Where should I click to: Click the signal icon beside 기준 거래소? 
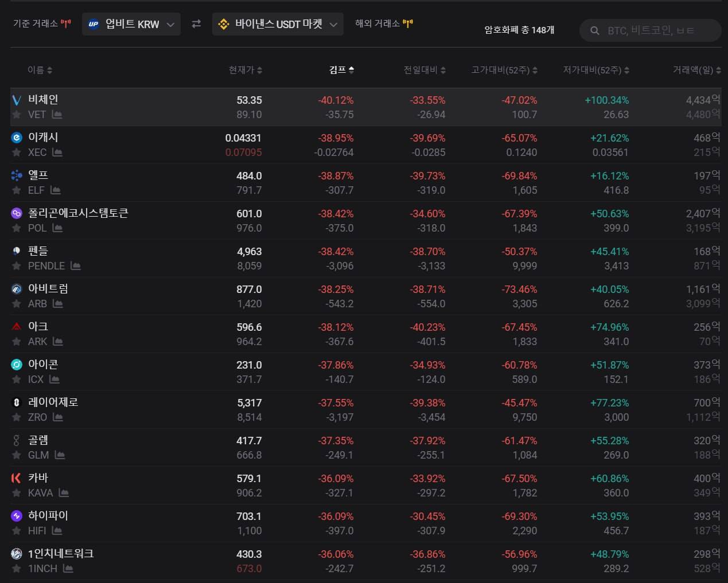[66, 24]
